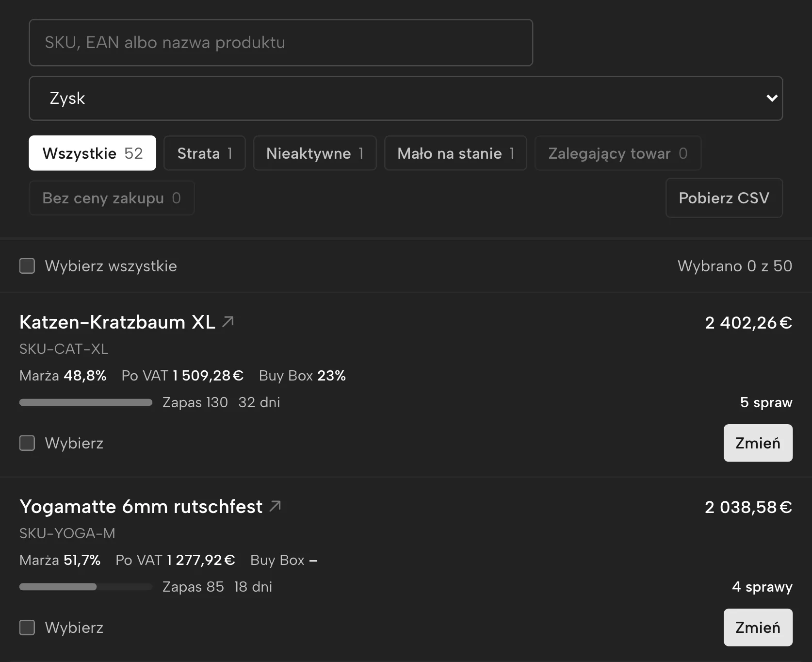Select the Yogamatte 6mm rutschfest row checkbox
This screenshot has width=812, height=662.
point(27,628)
